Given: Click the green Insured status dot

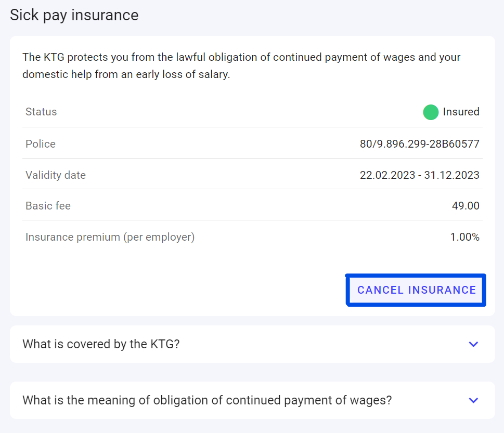Looking at the screenshot, I should [x=431, y=112].
